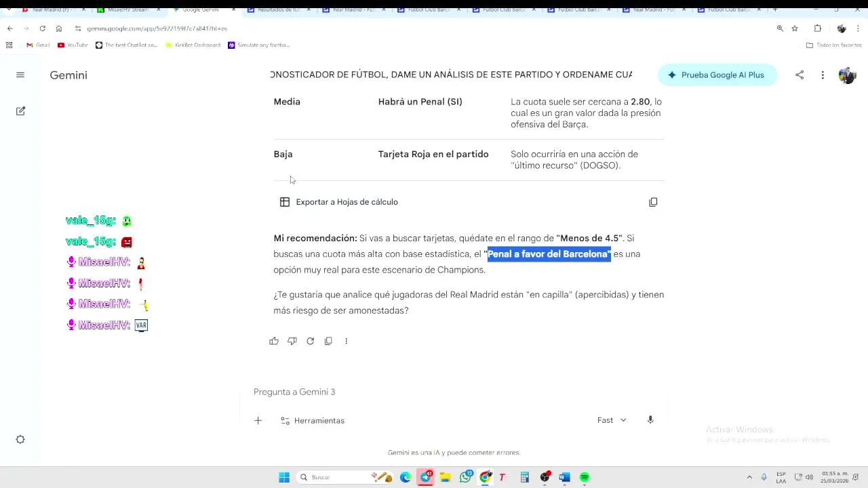
Task: Open the KickBet Dashboard bookmark
Action: click(x=193, y=45)
